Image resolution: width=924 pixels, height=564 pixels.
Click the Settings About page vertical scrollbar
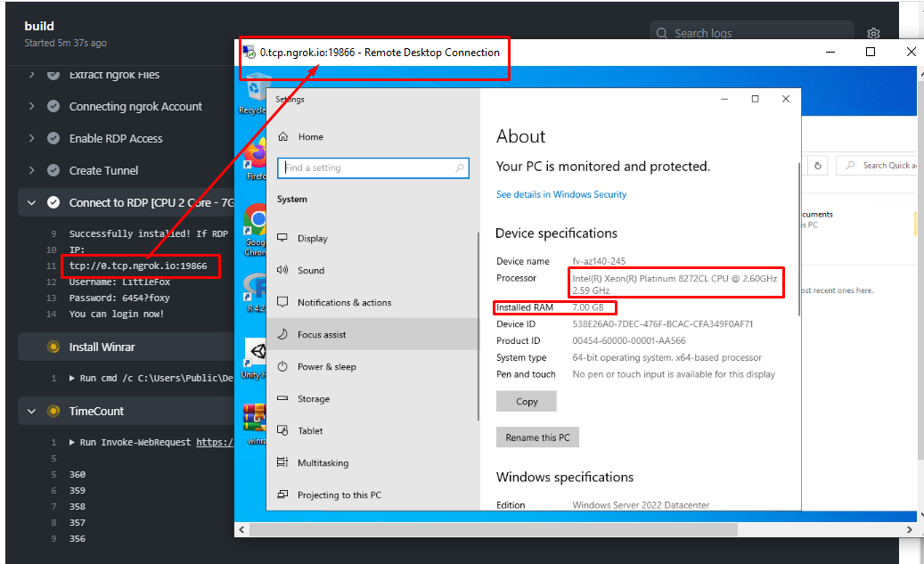click(799, 239)
